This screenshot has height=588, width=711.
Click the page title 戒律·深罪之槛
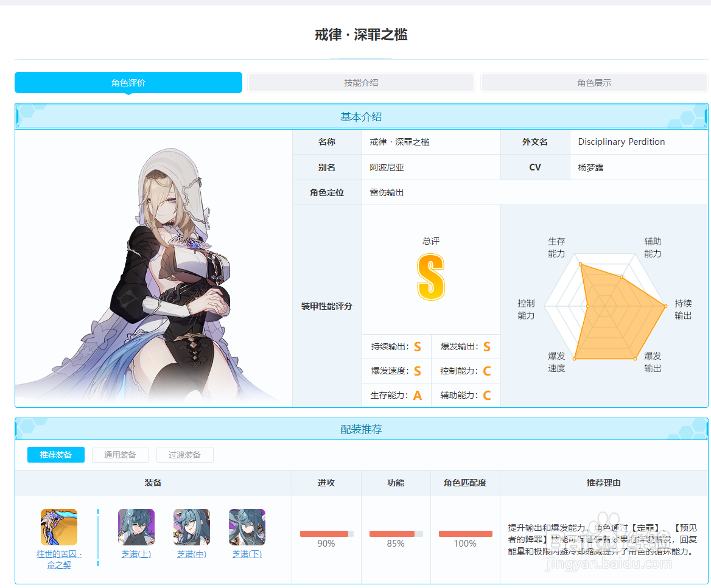[361, 35]
